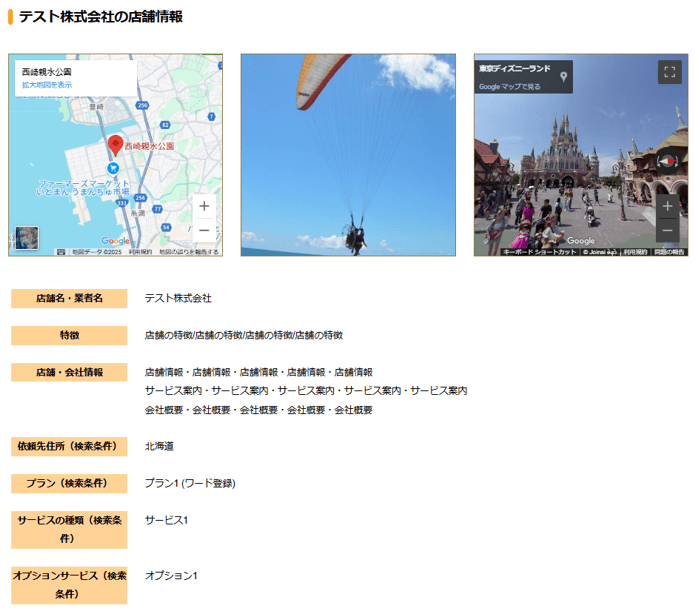Click the サービスの種類（検索条件） label
The image size is (695, 613).
[x=69, y=530]
